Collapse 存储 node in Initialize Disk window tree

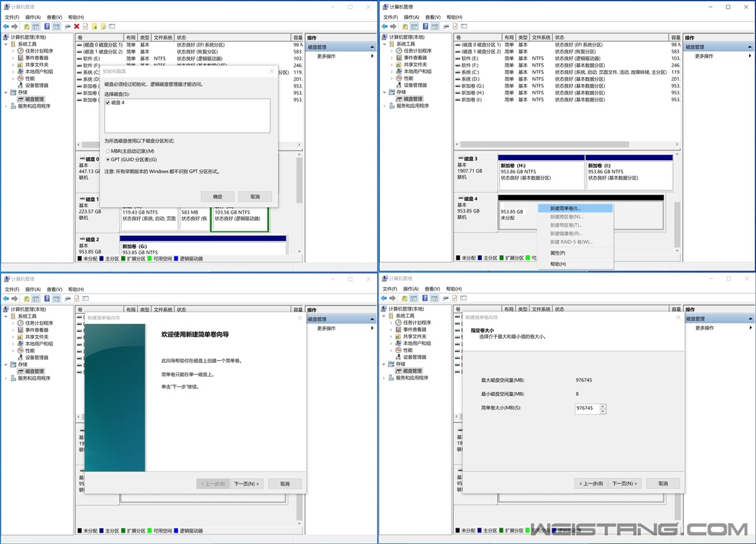coord(6,92)
